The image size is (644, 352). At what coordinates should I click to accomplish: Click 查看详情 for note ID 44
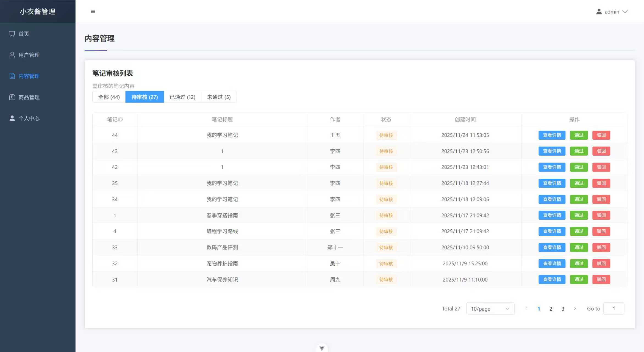click(x=552, y=135)
